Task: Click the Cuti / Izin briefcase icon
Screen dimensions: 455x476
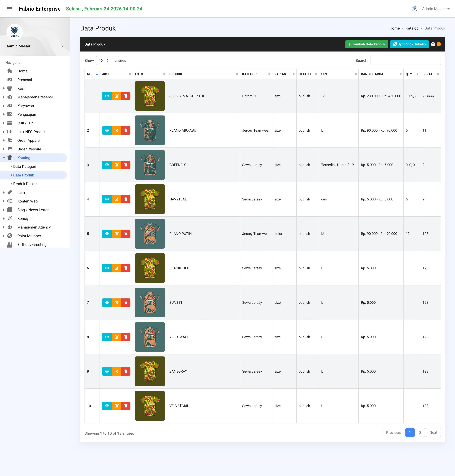Action: (x=10, y=123)
